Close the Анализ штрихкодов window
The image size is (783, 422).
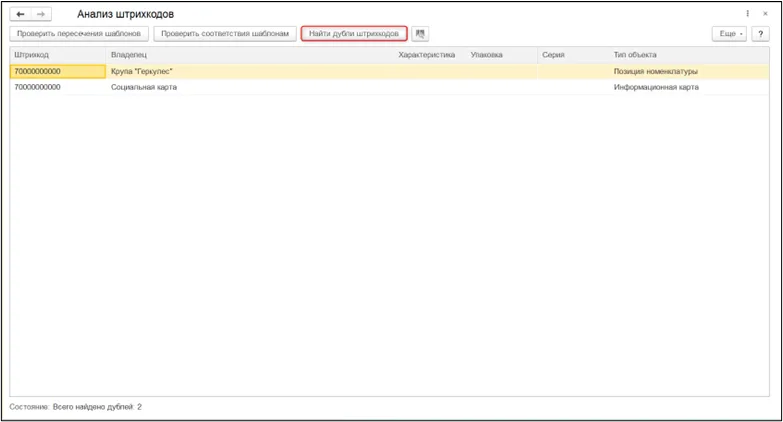[x=765, y=13]
